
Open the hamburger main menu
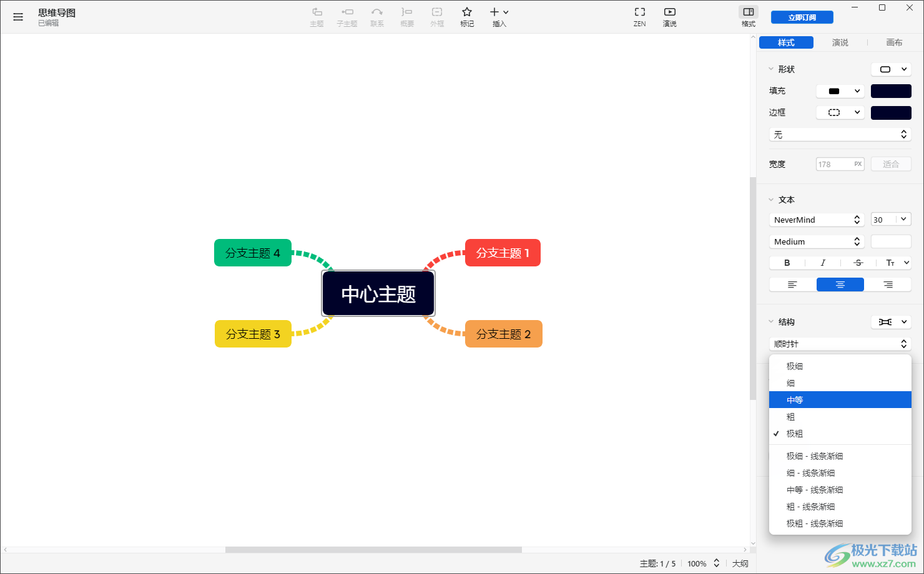[x=18, y=17]
